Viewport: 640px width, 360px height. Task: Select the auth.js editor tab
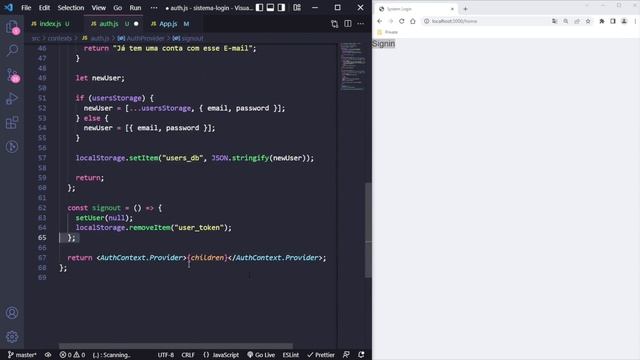pyautogui.click(x=114, y=24)
